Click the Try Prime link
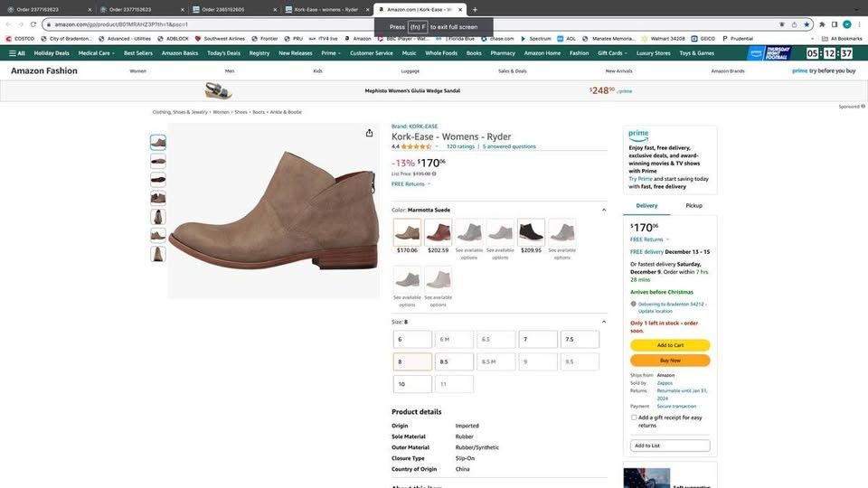Image resolution: width=868 pixels, height=488 pixels. click(x=640, y=179)
